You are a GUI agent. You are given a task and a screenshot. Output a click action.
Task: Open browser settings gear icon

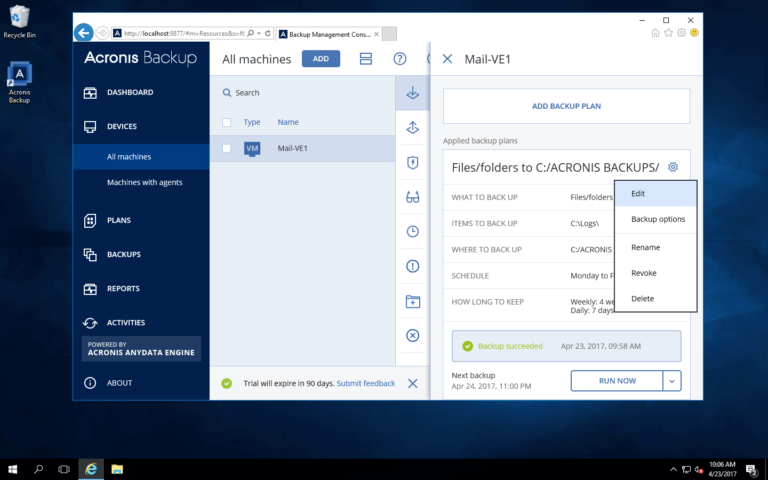coord(681,33)
